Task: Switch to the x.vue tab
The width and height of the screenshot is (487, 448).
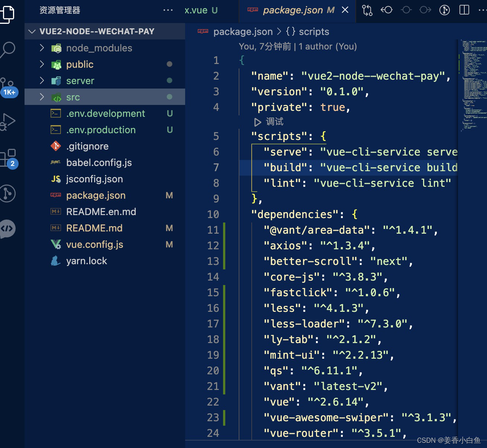Action: click(201, 10)
